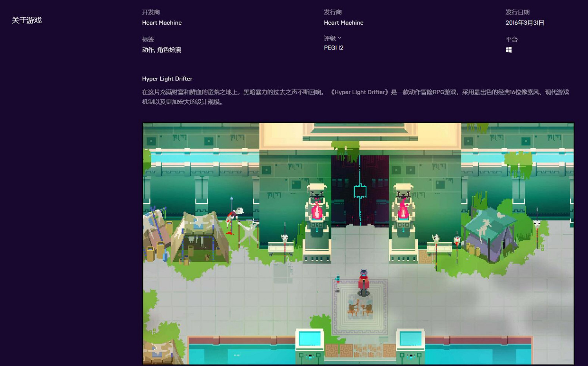Open publisher Heart Machine under 发行商
This screenshot has height=366, width=588.
click(x=343, y=23)
